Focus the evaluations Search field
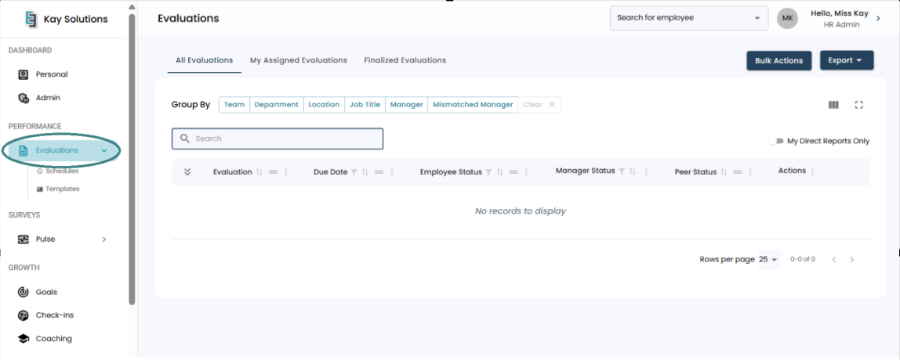 click(277, 138)
